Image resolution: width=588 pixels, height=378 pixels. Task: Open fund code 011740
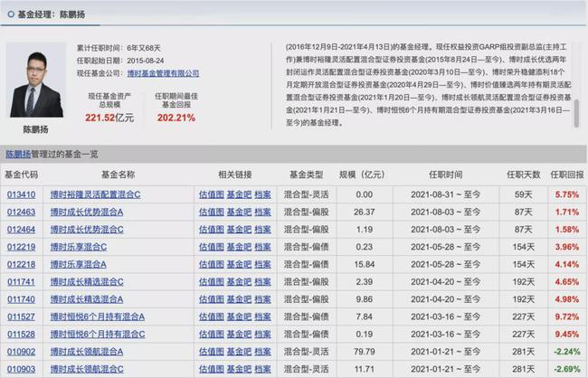(x=22, y=299)
